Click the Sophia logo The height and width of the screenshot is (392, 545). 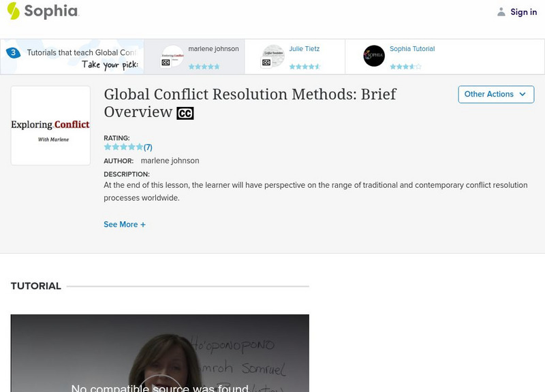(43, 11)
